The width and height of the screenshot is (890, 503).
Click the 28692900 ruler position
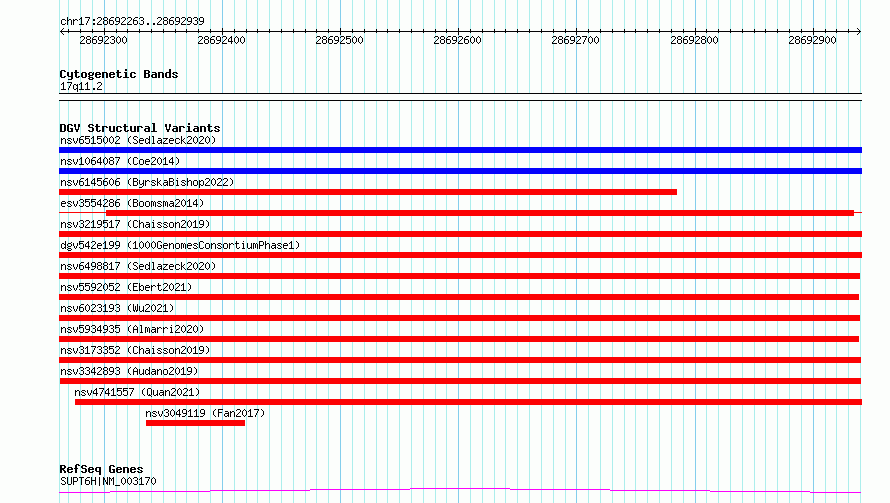[x=812, y=40]
